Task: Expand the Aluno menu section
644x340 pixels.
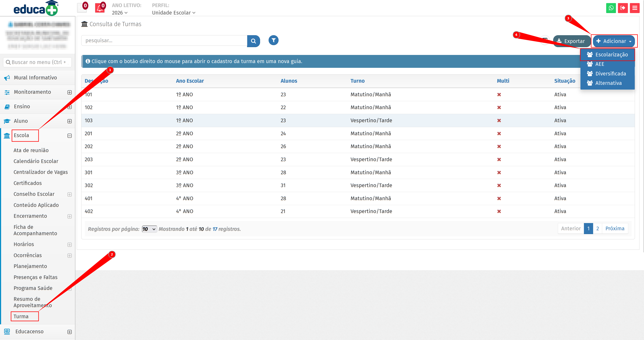Action: pyautogui.click(x=70, y=121)
